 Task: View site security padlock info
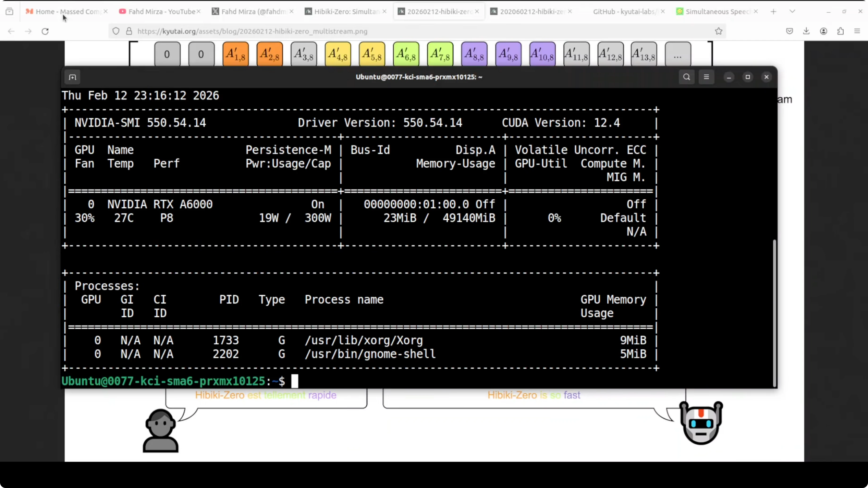coord(129,31)
